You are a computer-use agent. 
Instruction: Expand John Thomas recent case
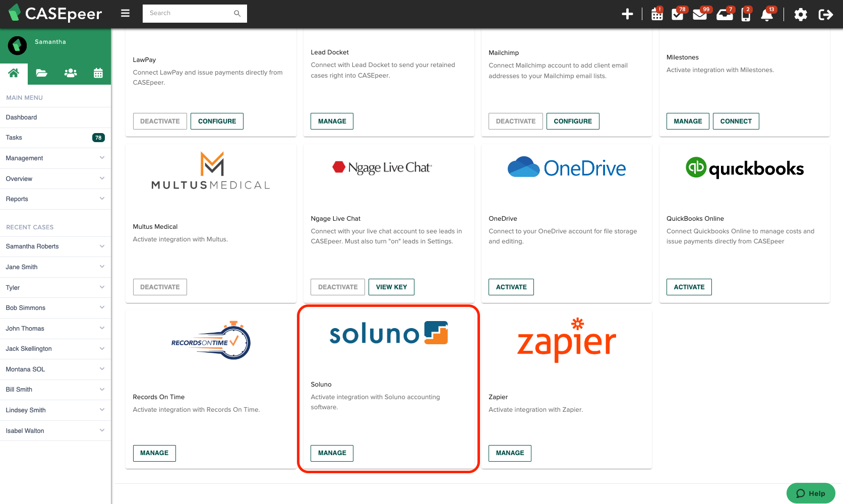[55, 329]
